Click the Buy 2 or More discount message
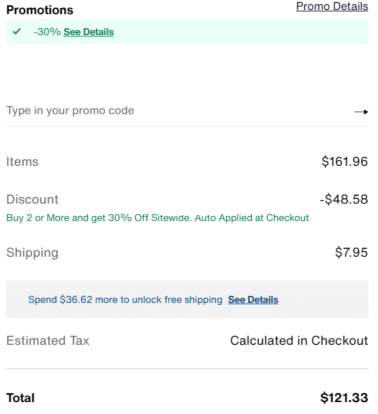This screenshot has height=414, width=378. [x=158, y=218]
